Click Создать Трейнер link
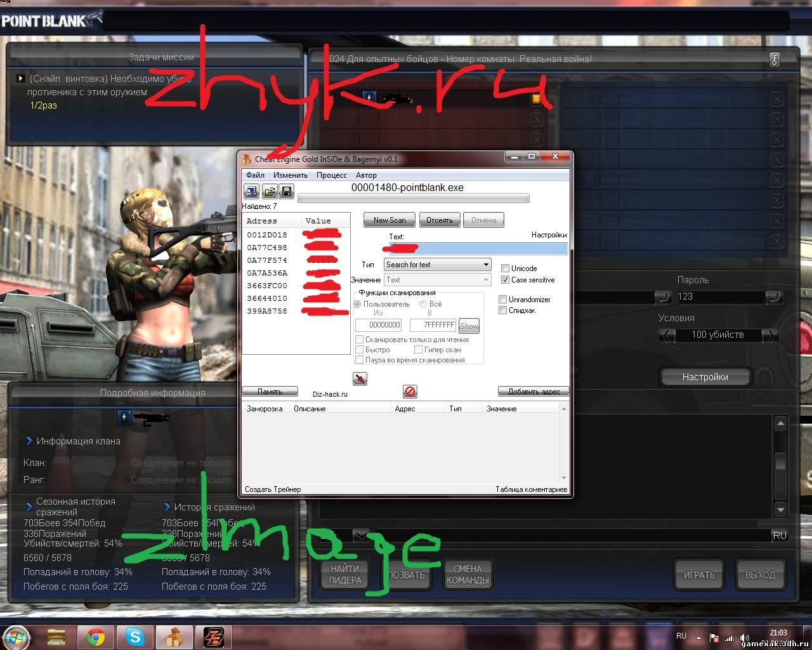This screenshot has width=812, height=650. click(x=273, y=489)
